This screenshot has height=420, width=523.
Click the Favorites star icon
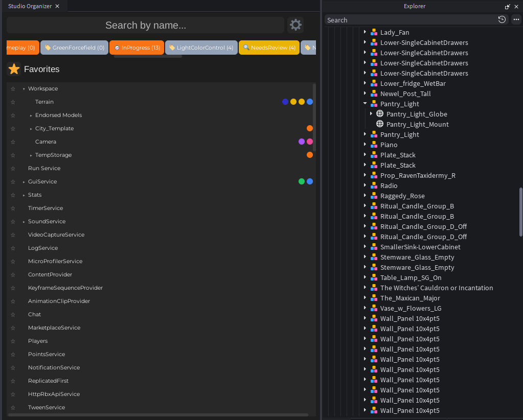tap(14, 69)
